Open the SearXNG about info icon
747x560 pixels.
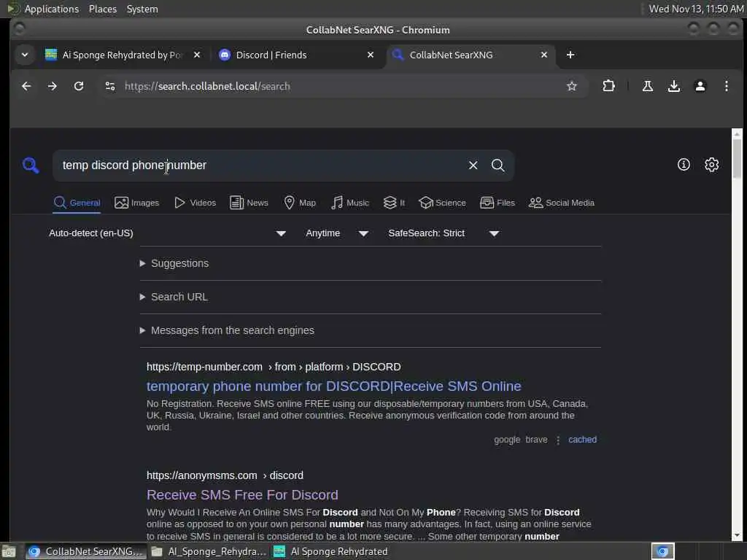coord(684,165)
